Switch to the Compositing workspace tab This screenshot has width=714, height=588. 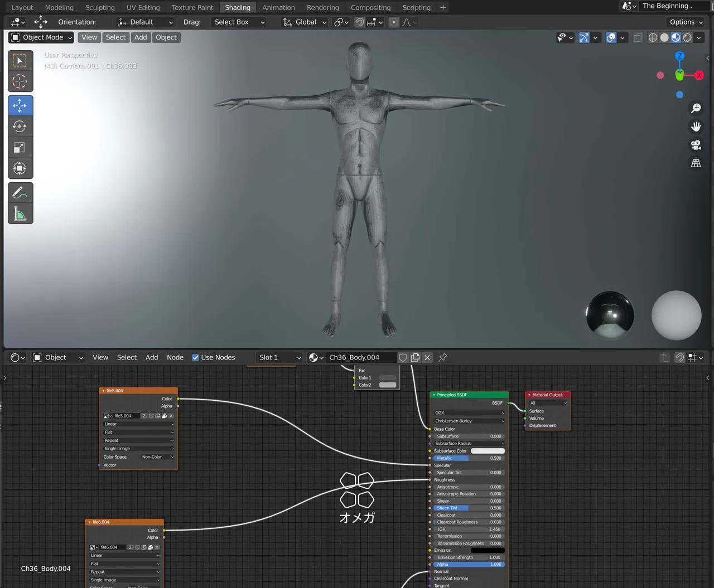click(x=370, y=7)
